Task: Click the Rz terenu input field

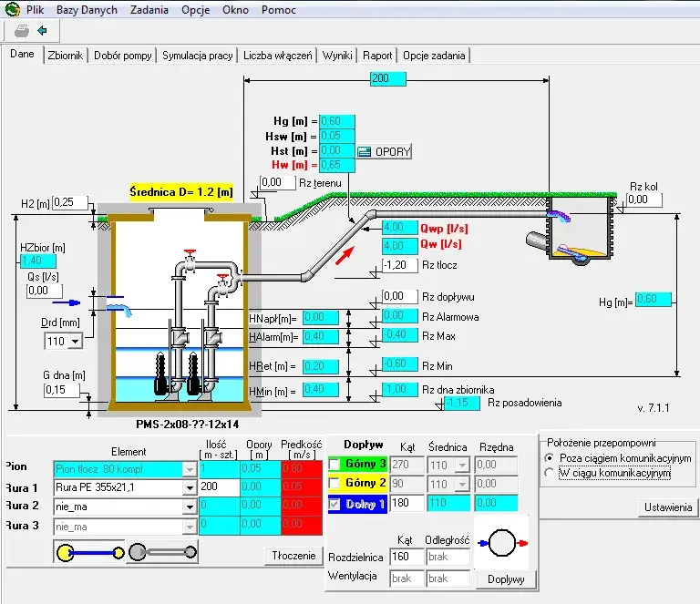Action: (276, 183)
